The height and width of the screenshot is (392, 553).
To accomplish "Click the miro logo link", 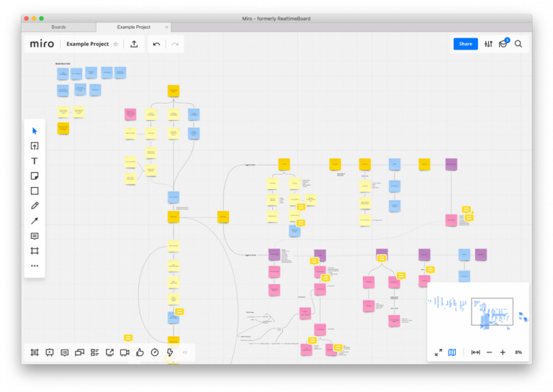I will [42, 44].
